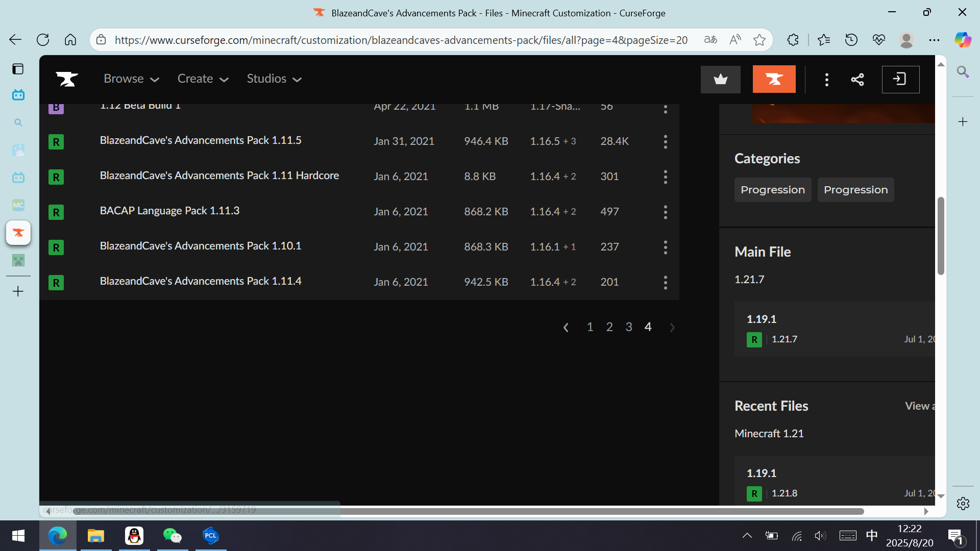Viewport: 980px width, 551px height.
Task: Open the premium crown button
Action: click(x=720, y=79)
